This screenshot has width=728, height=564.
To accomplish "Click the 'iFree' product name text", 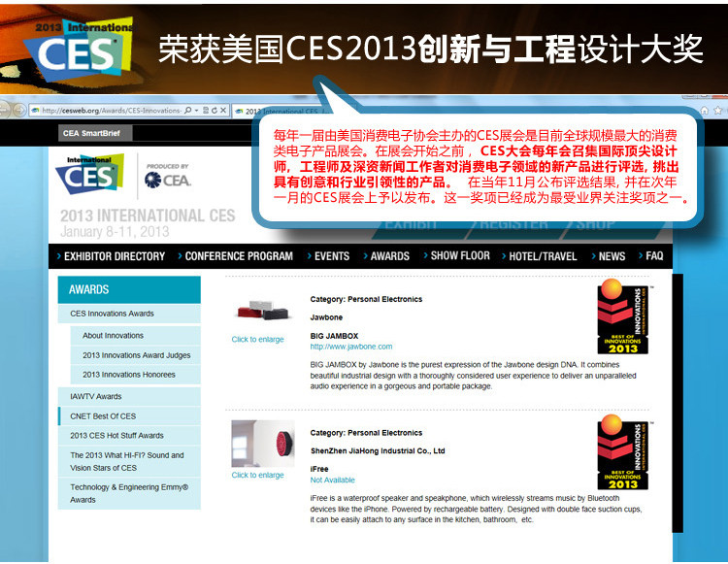I will coord(319,469).
